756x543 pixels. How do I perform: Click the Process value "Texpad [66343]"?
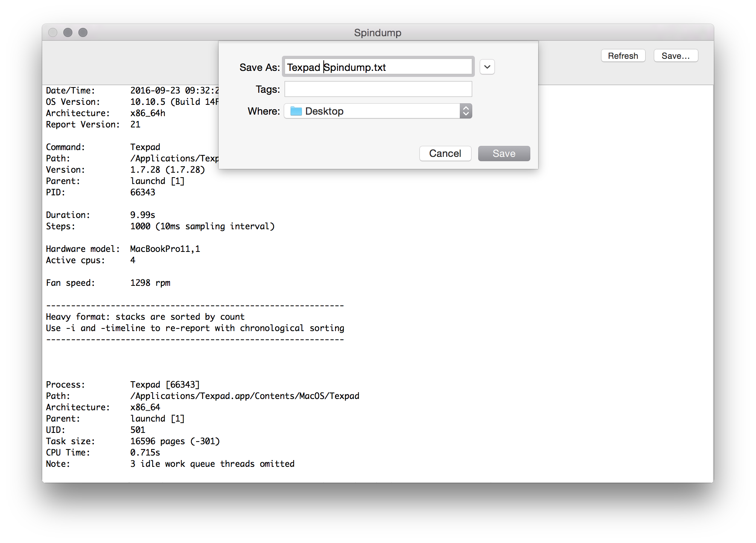[165, 385]
